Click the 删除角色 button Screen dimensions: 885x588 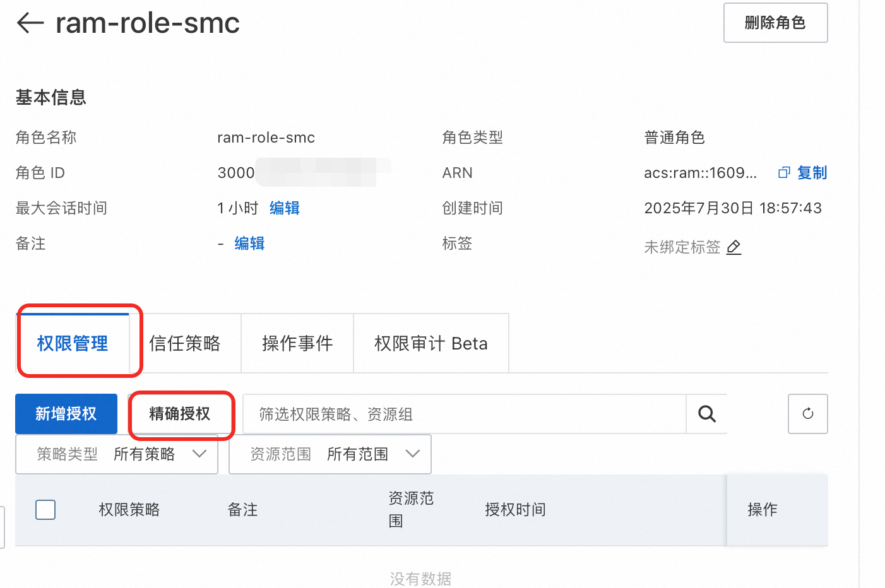[x=776, y=23]
